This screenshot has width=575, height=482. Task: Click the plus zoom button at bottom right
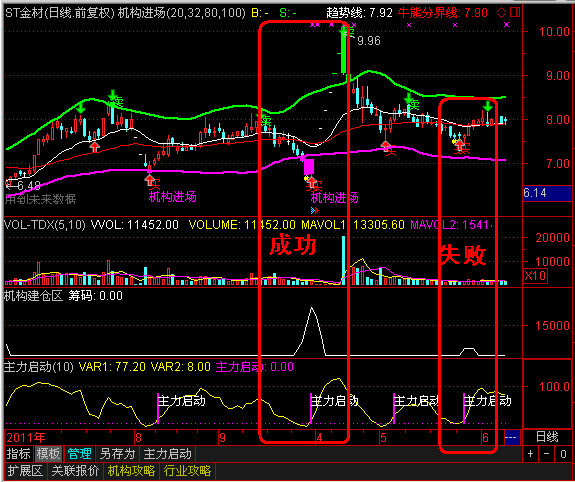[x=531, y=454]
